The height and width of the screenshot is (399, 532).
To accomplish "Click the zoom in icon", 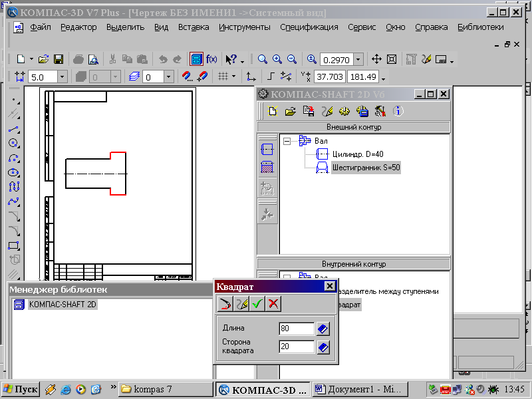I will click(x=277, y=59).
